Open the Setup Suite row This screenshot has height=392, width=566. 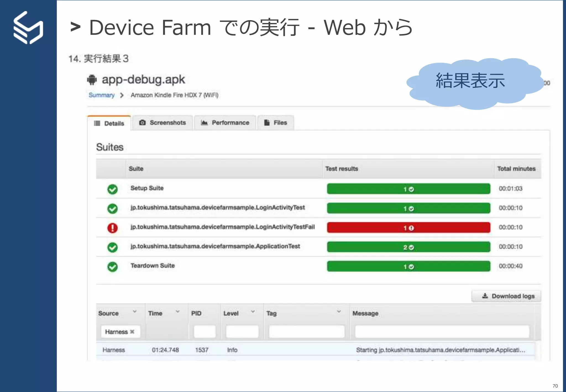click(318, 189)
